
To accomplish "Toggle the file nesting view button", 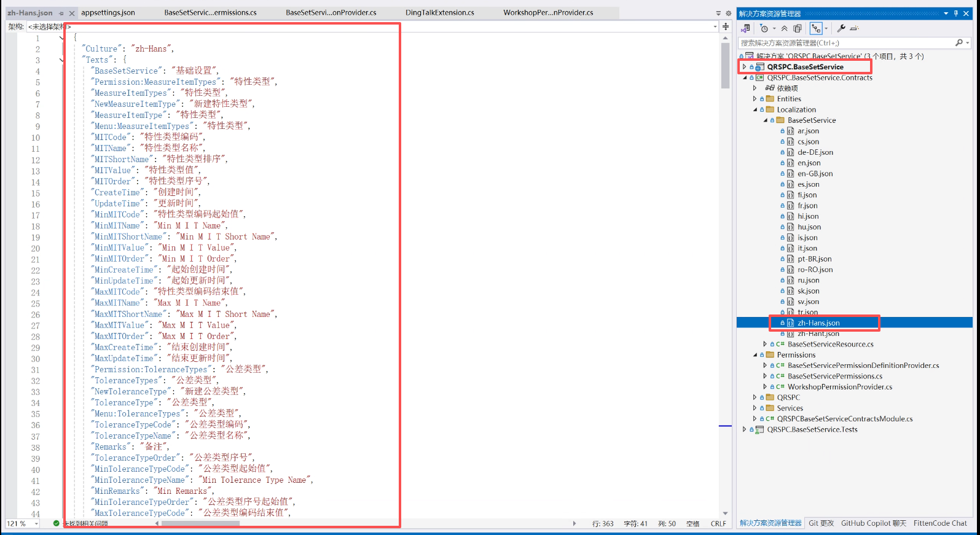I will click(x=816, y=28).
